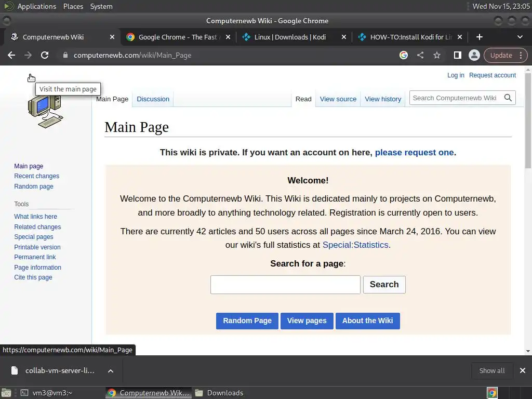Open Related changes in Tools
Image resolution: width=532 pixels, height=399 pixels.
point(37,227)
